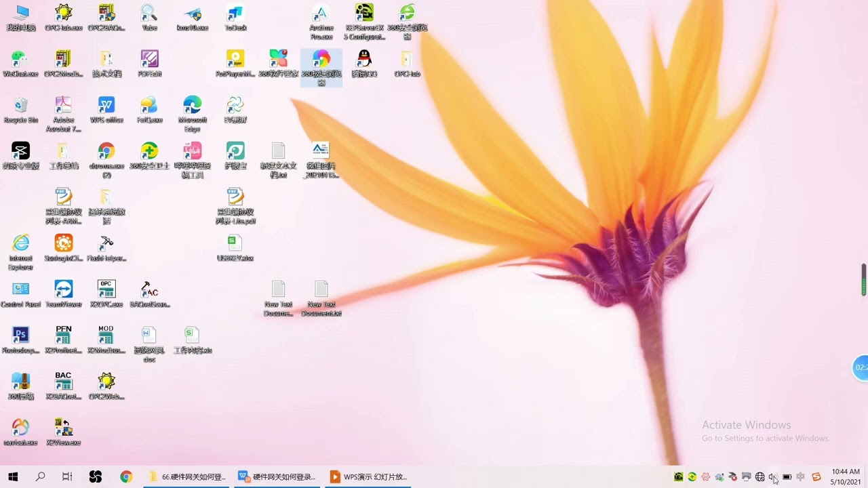Select the X2View.exe shortcut
Viewport: 868px width, 488px height.
[63, 432]
